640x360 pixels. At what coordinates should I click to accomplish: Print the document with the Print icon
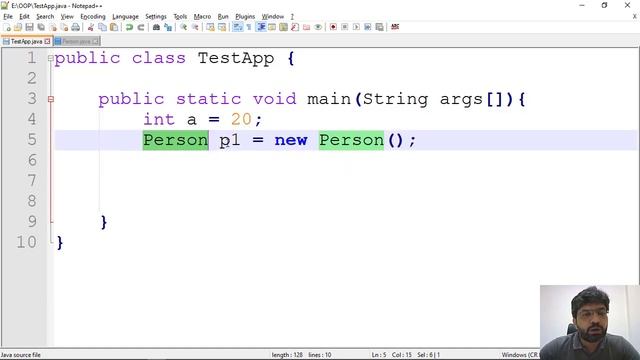(76, 27)
